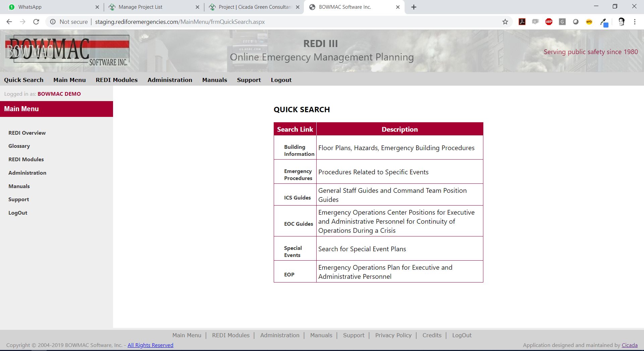Open the ICS Guides search link
The width and height of the screenshot is (644, 351).
[298, 198]
